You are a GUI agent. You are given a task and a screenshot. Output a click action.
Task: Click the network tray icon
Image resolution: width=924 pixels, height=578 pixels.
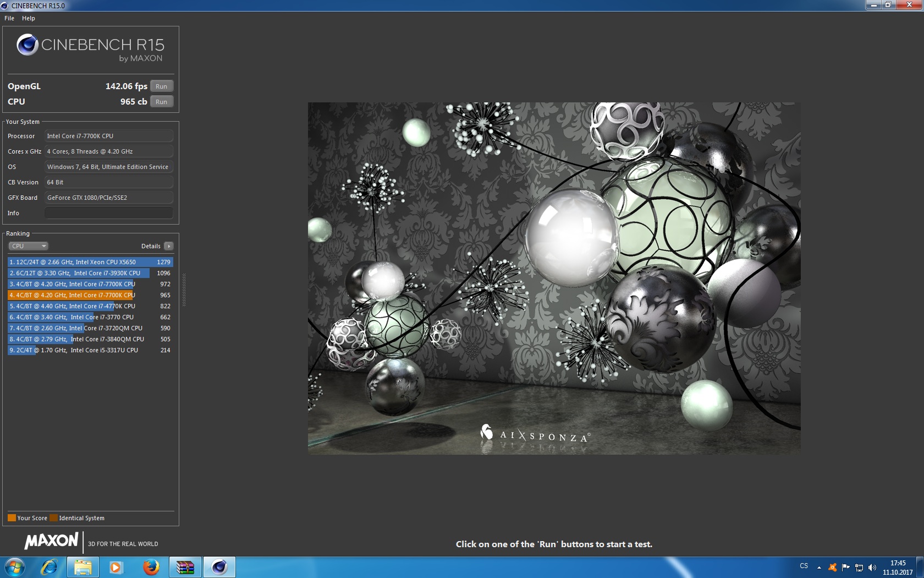point(859,567)
